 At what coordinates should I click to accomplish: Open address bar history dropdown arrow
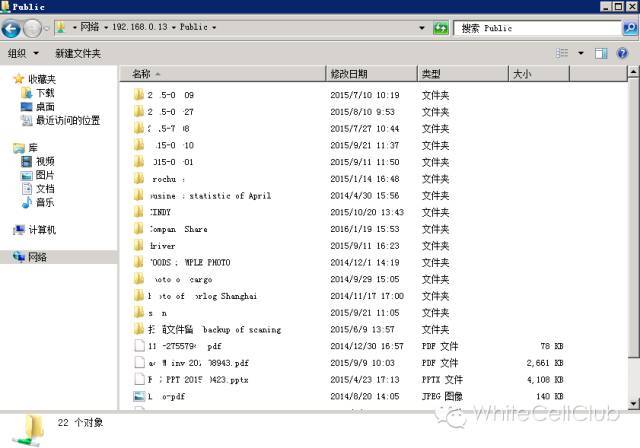(x=422, y=29)
